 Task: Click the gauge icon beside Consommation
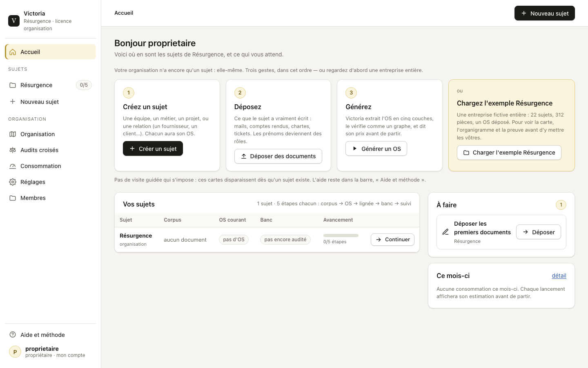[x=13, y=166]
